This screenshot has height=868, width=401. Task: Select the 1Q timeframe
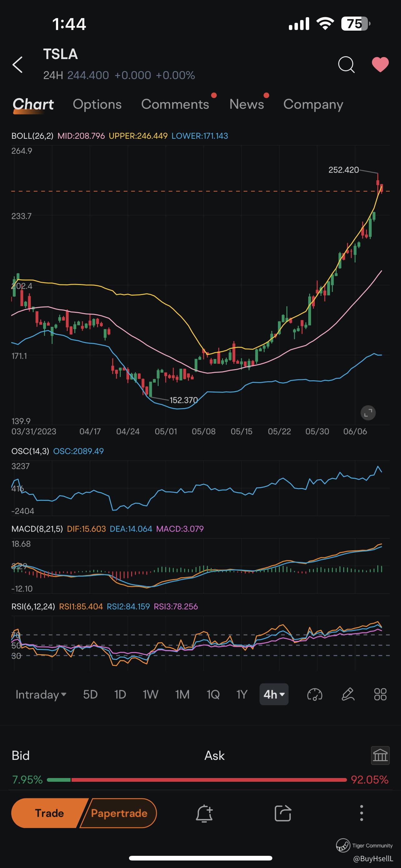(213, 695)
